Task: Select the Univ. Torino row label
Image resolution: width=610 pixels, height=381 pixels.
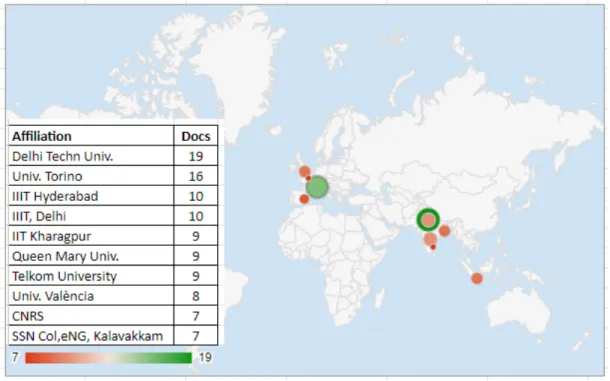Action: point(91,176)
